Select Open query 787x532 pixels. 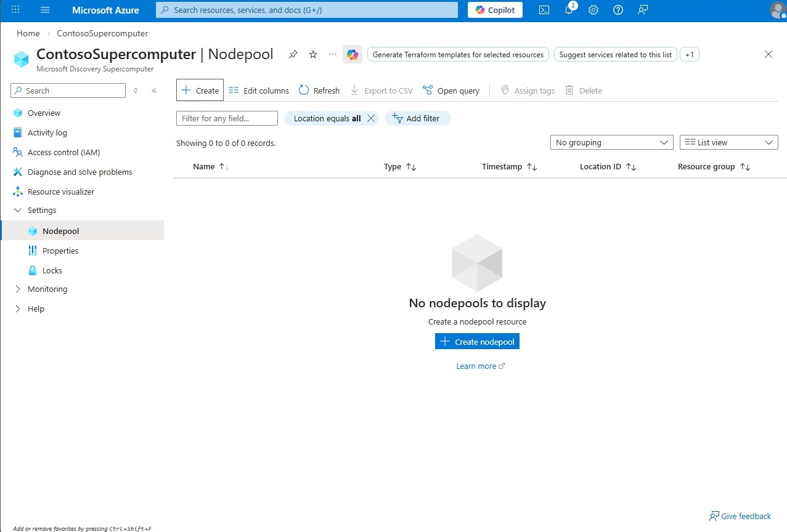point(451,91)
